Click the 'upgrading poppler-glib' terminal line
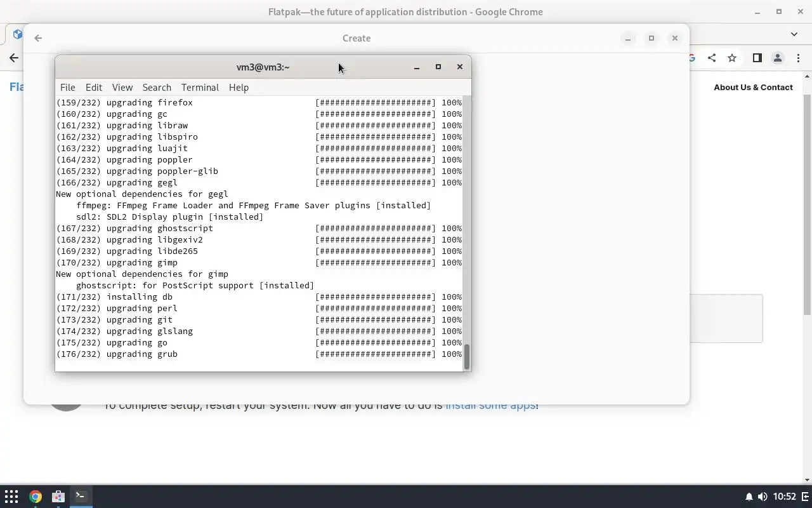812x508 pixels. tap(259, 171)
